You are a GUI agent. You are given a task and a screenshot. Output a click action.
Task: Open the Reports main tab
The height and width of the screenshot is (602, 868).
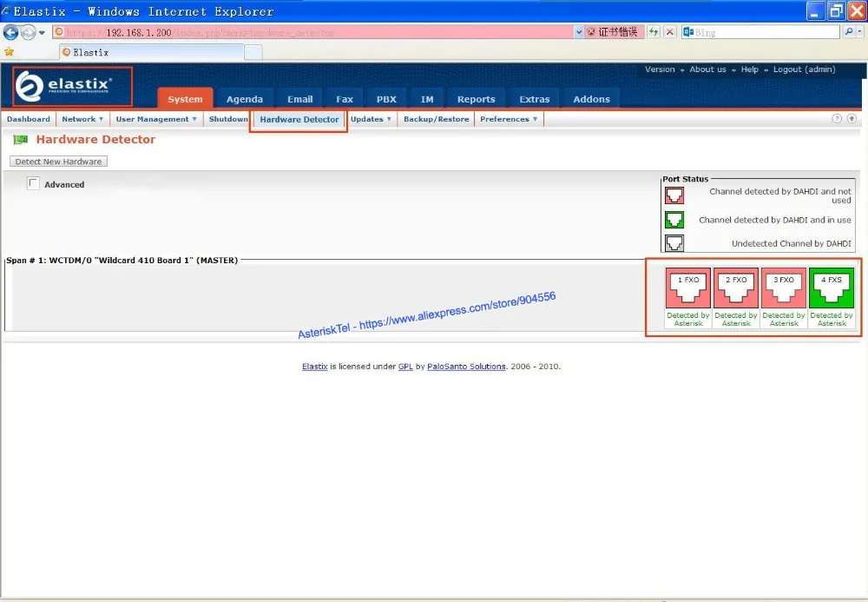pos(476,99)
